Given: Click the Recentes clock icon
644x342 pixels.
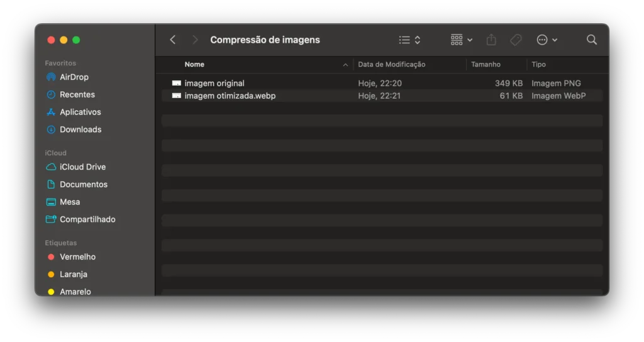Looking at the screenshot, I should 51,94.
